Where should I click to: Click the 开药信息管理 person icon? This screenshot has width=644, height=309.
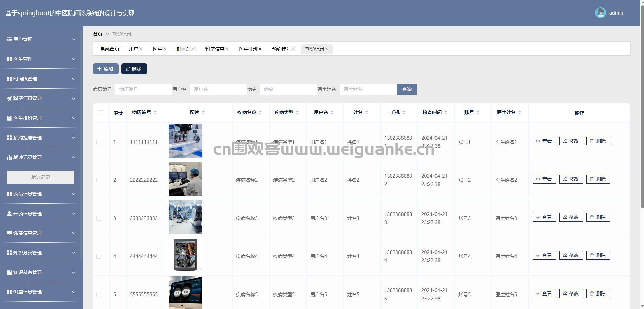[x=9, y=214]
